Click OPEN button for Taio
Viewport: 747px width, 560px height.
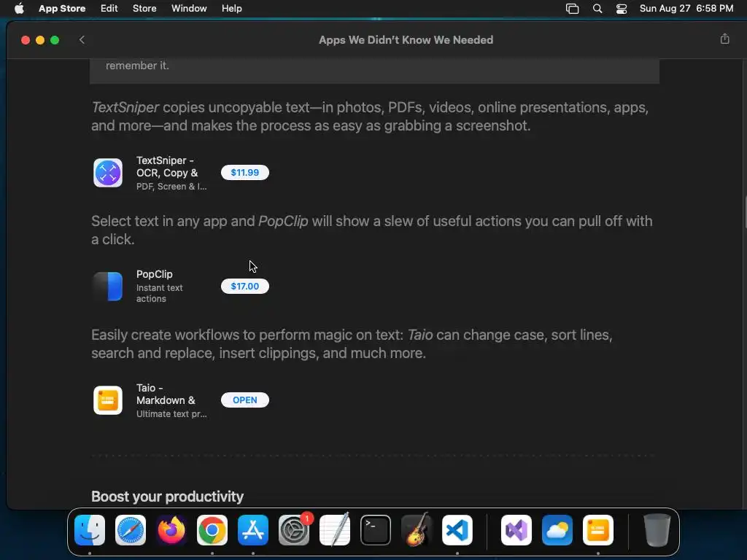coord(245,400)
